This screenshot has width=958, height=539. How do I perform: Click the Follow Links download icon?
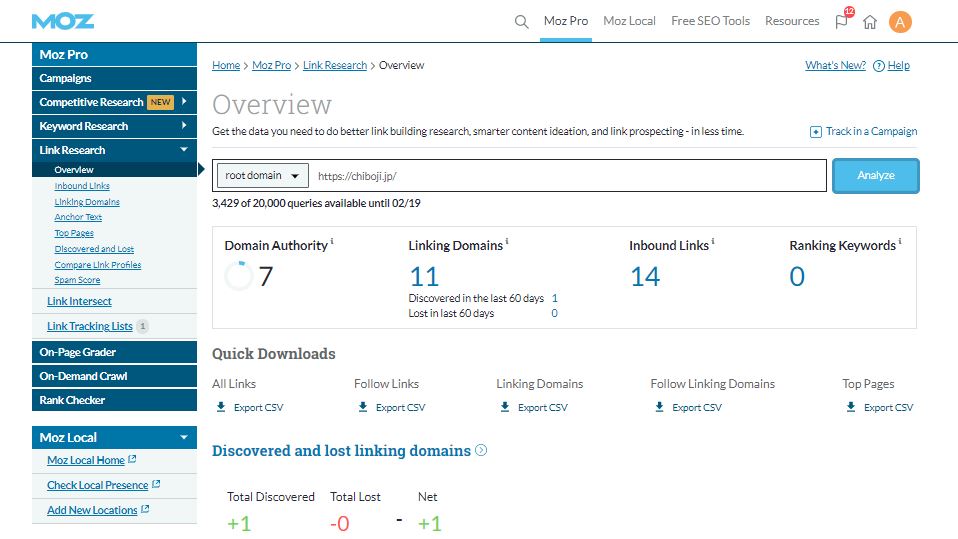[x=363, y=407]
